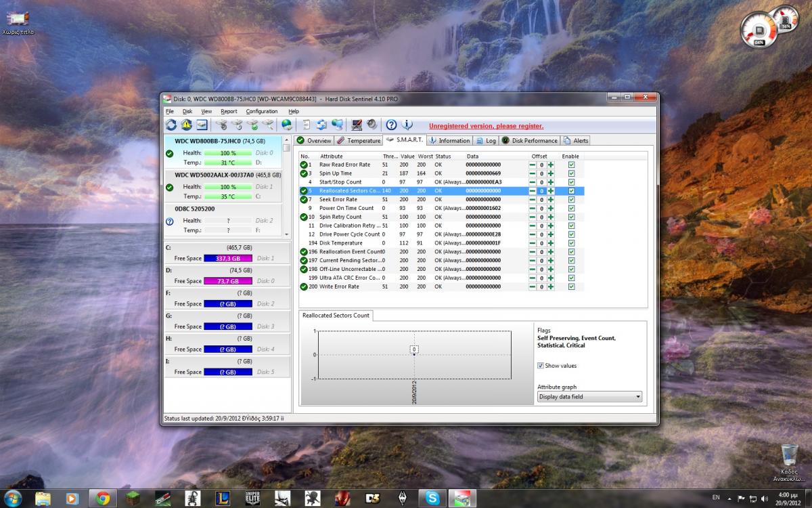
Task: Switch to the Overview tab
Action: [x=315, y=140]
